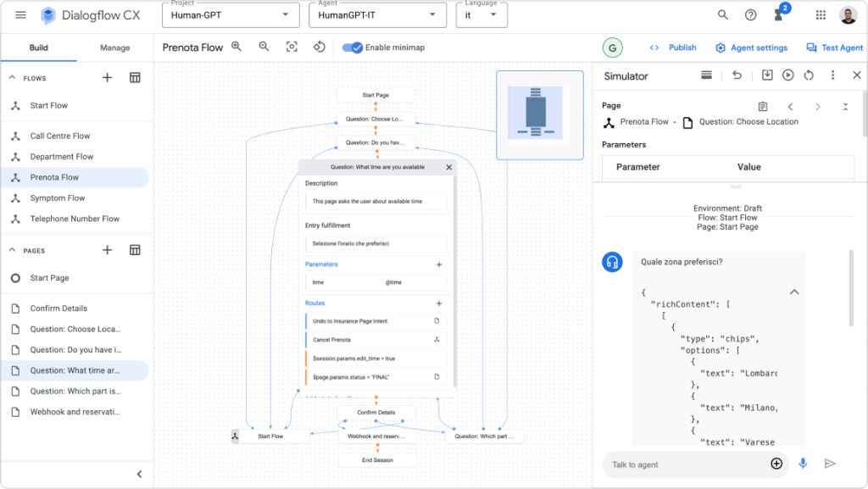Open the Language dropdown
Screen dimensions: 868x489
(481, 15)
